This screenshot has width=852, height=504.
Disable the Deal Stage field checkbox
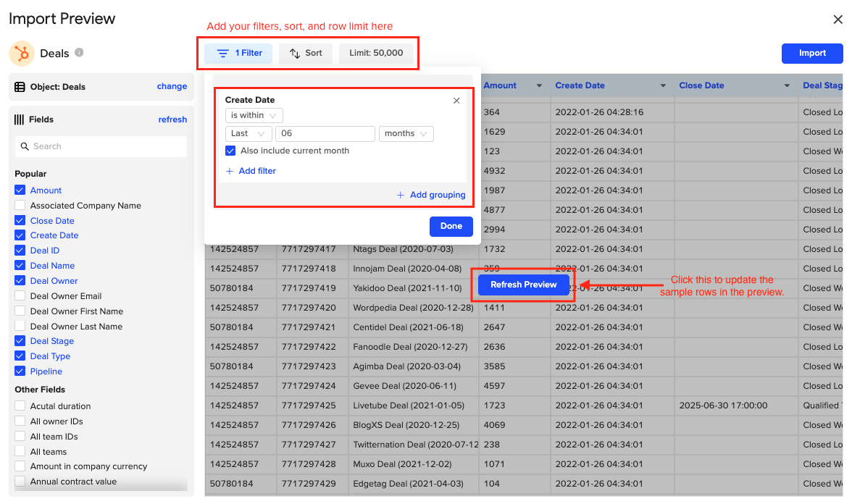(x=20, y=340)
